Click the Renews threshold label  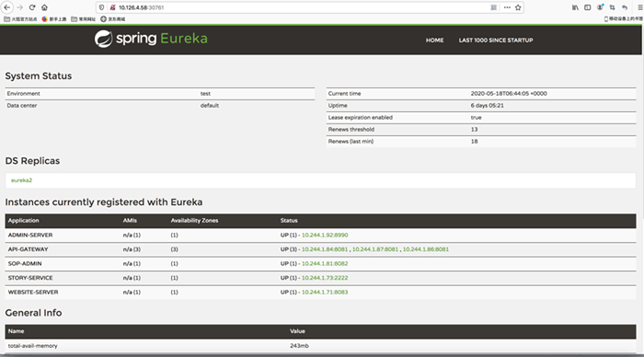click(x=351, y=130)
